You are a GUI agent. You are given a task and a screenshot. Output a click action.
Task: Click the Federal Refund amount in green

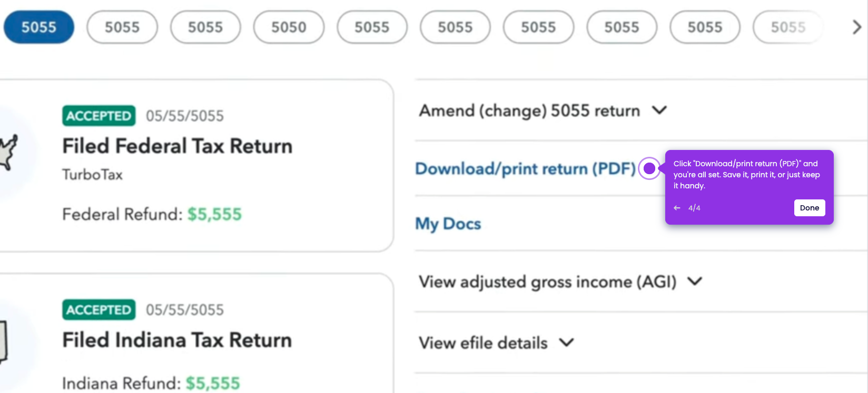pyautogui.click(x=214, y=215)
